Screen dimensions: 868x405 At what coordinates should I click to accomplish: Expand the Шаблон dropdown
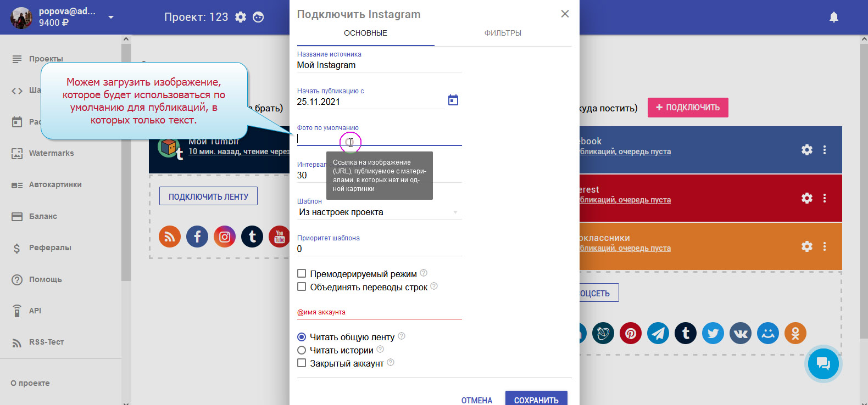tap(379, 212)
